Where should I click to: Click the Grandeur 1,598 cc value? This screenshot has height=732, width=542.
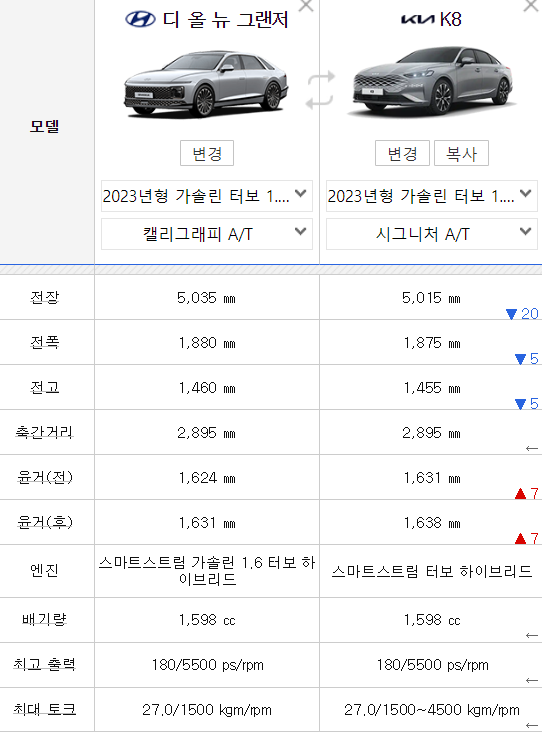207,620
